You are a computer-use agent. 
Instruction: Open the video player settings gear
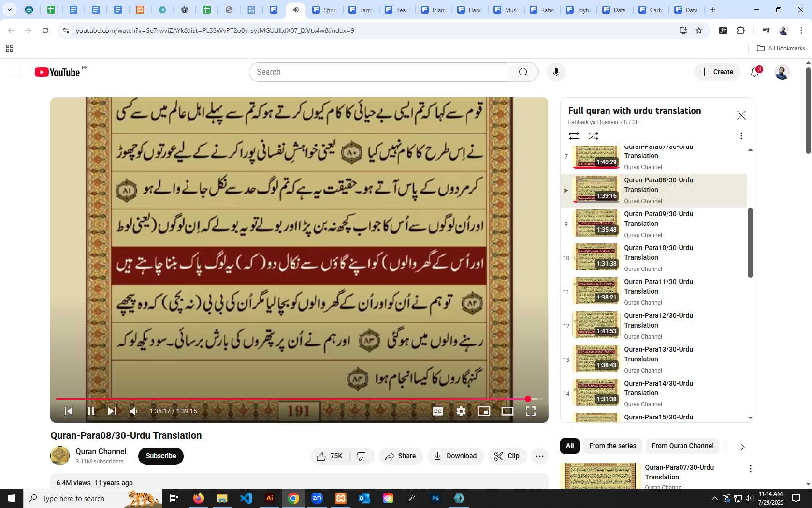pyautogui.click(x=461, y=411)
